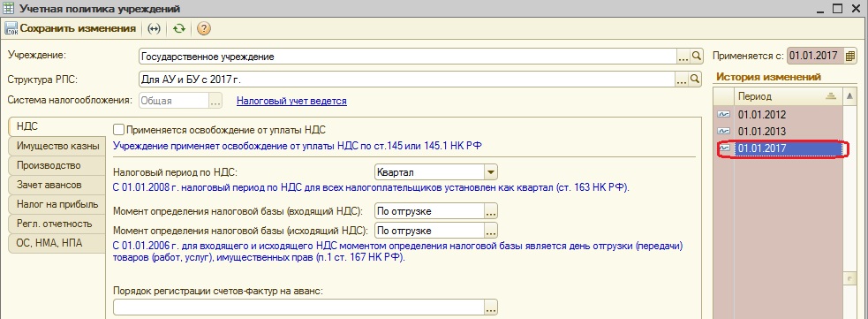The image size is (868, 319).
Task: Open входящий НДС moment ellipsis selector
Action: pyautogui.click(x=491, y=211)
